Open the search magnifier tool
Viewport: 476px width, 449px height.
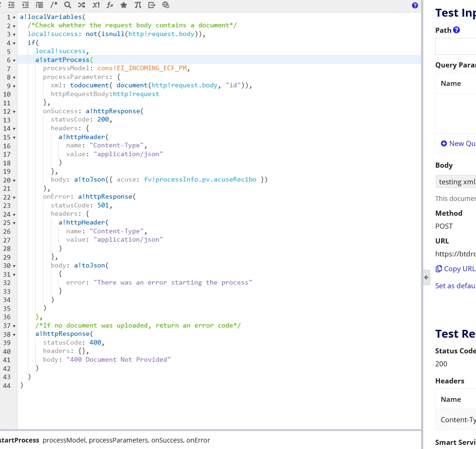tap(67, 5)
